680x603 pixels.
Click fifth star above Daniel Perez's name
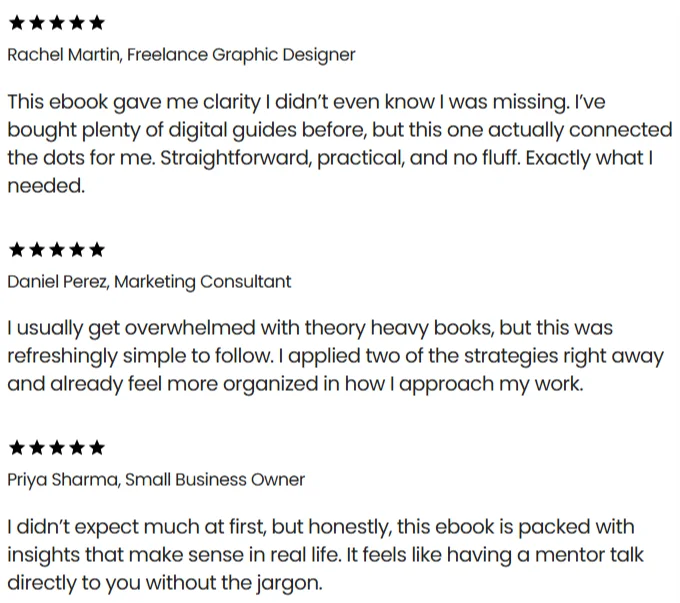pos(96,250)
